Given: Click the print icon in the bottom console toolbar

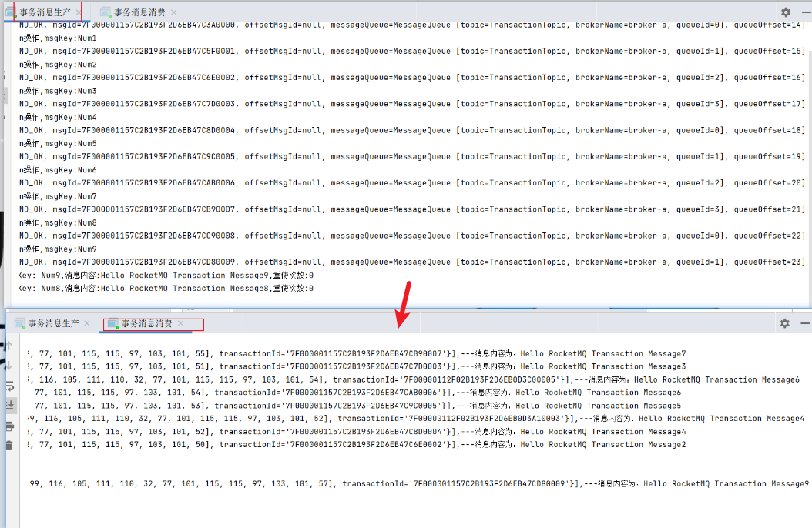Looking at the screenshot, I should point(9,426).
